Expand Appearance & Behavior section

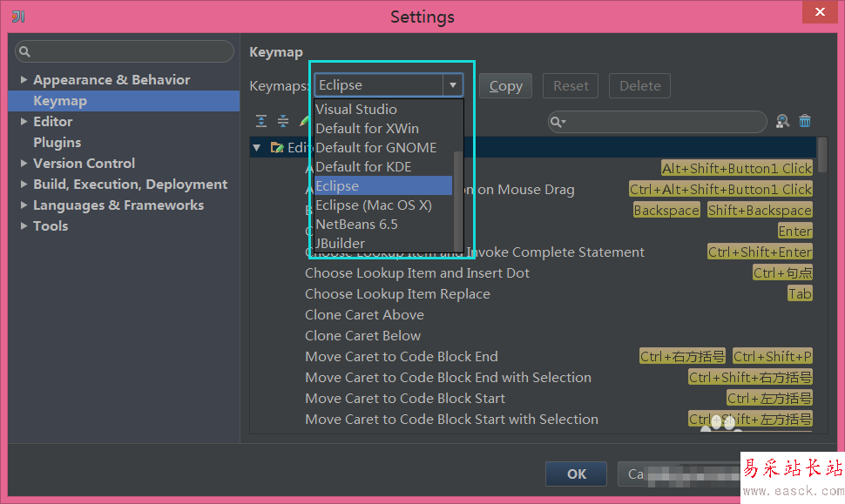pos(24,80)
